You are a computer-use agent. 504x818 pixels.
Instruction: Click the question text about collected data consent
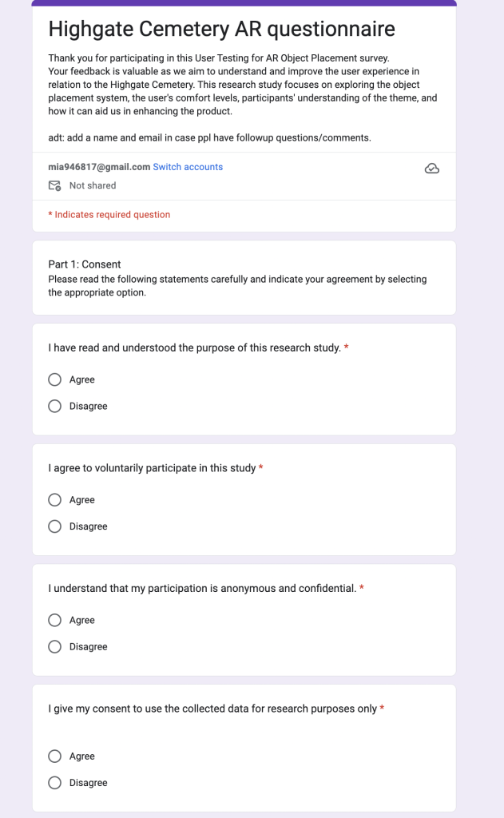point(212,709)
